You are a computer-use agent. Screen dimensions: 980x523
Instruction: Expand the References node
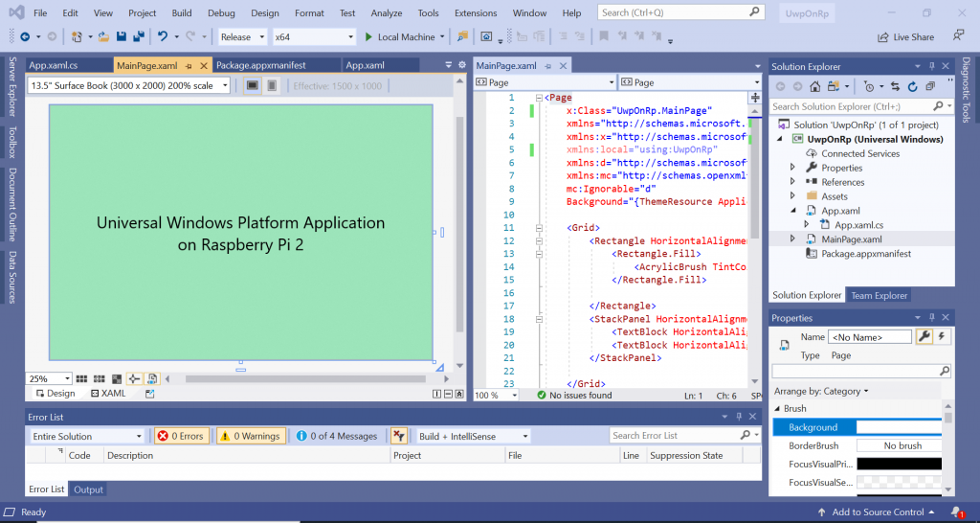point(792,182)
